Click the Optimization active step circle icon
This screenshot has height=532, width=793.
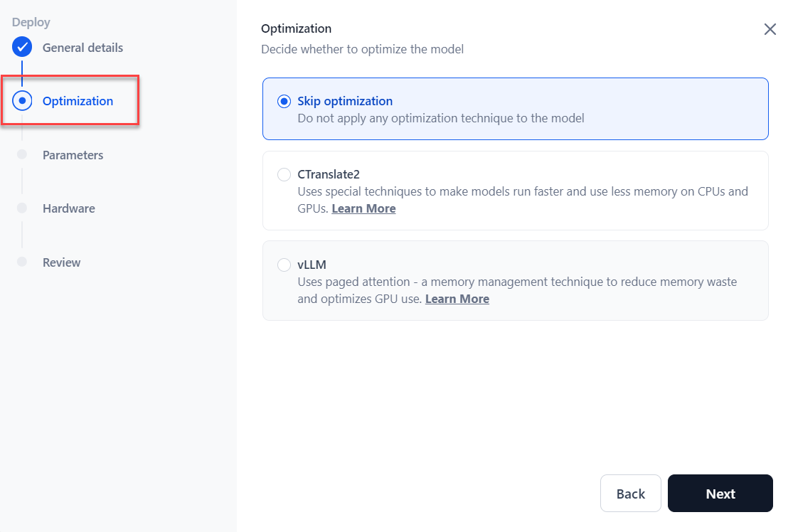pos(22,101)
